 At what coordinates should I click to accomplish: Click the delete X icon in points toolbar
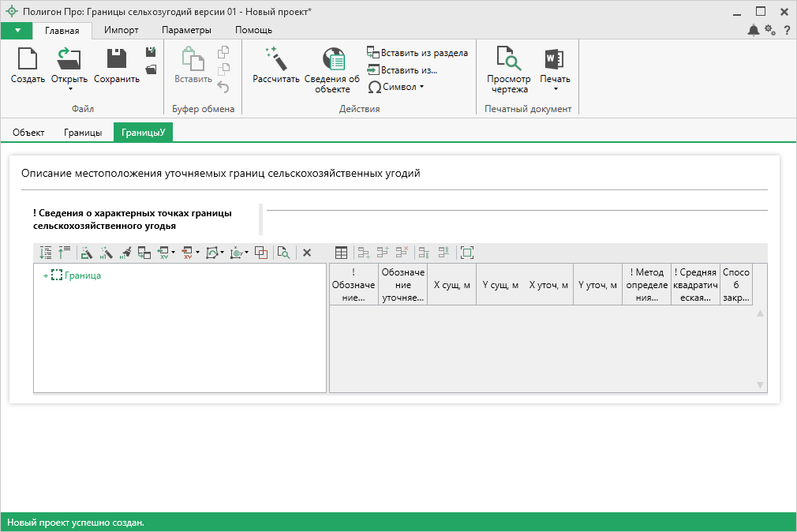[x=307, y=253]
